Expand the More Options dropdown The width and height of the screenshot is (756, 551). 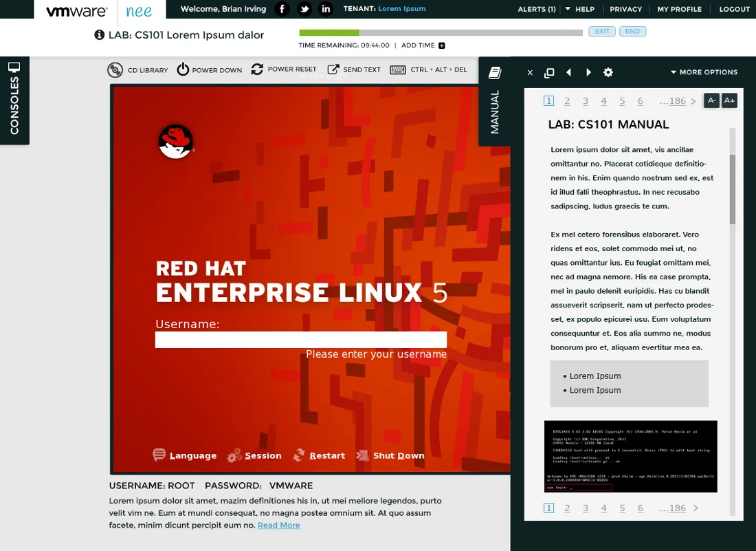click(704, 72)
